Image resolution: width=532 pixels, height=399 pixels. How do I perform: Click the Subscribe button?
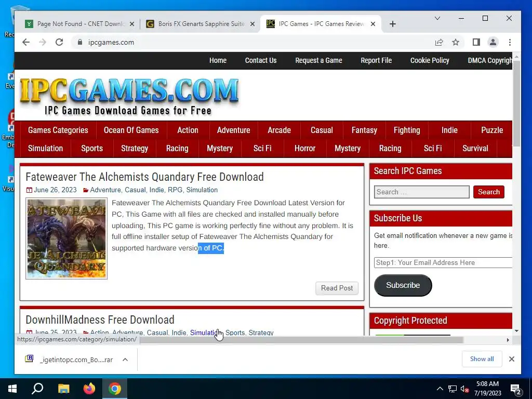(x=403, y=285)
